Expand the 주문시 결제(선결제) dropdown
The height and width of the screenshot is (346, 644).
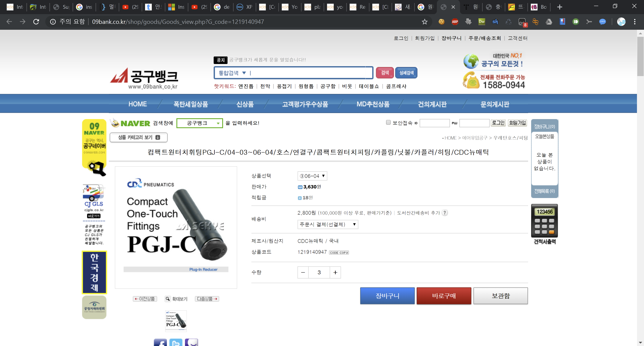coord(328,224)
